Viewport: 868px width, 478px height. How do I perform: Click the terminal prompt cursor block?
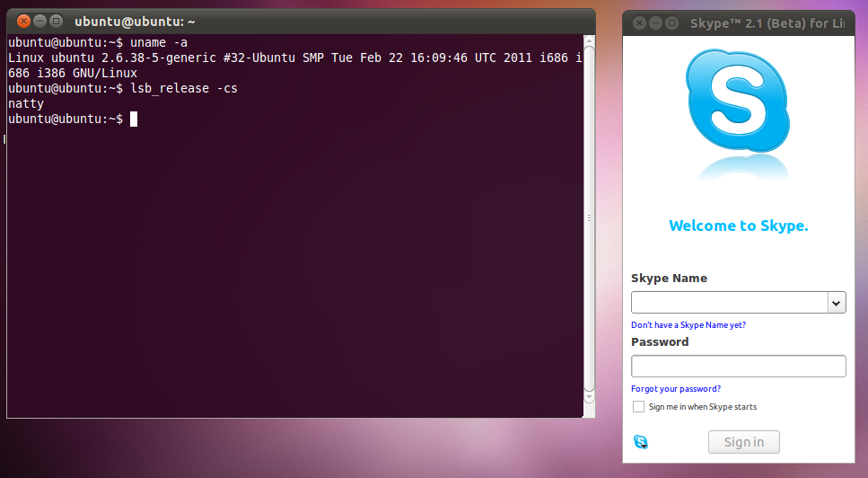(134, 119)
